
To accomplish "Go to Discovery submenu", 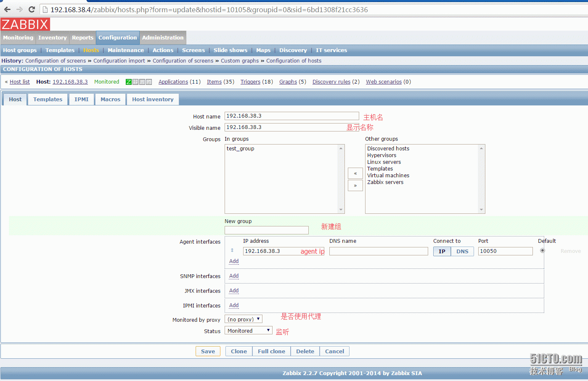I will point(293,50).
